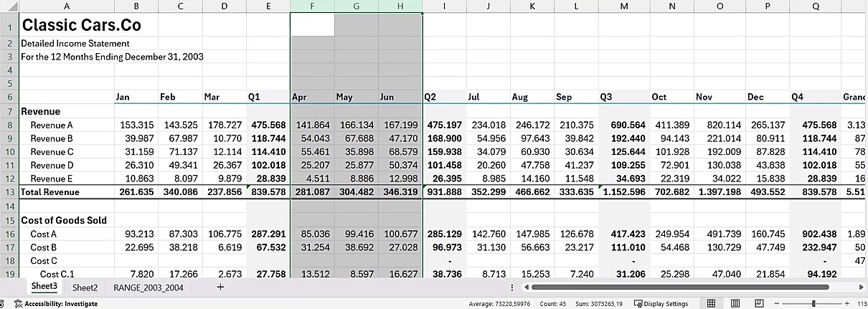Open the RANGE_2003_2004 sheet tab
This screenshot has height=309, width=868.
pos(148,287)
